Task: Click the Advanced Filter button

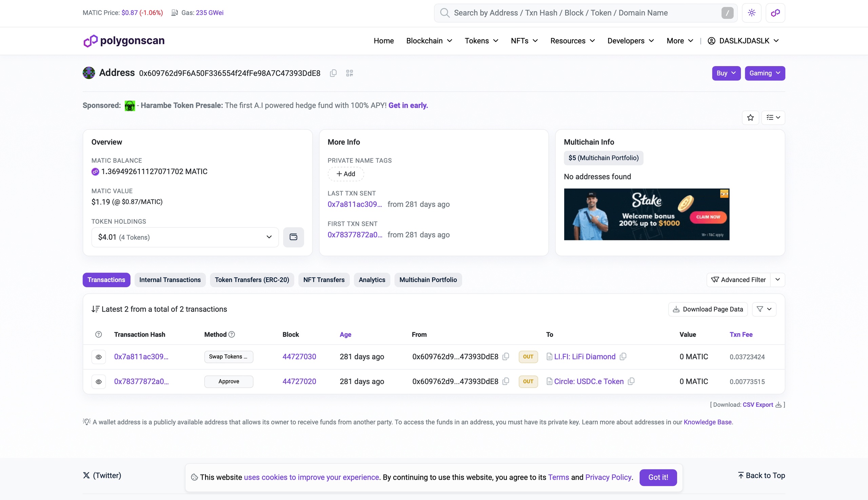Action: (738, 280)
